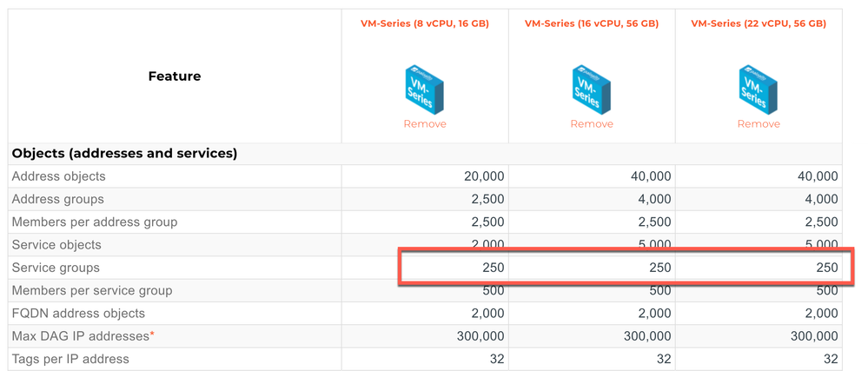This screenshot has height=371, width=868.
Task: Select the Tags per IP address label
Action: [70, 359]
